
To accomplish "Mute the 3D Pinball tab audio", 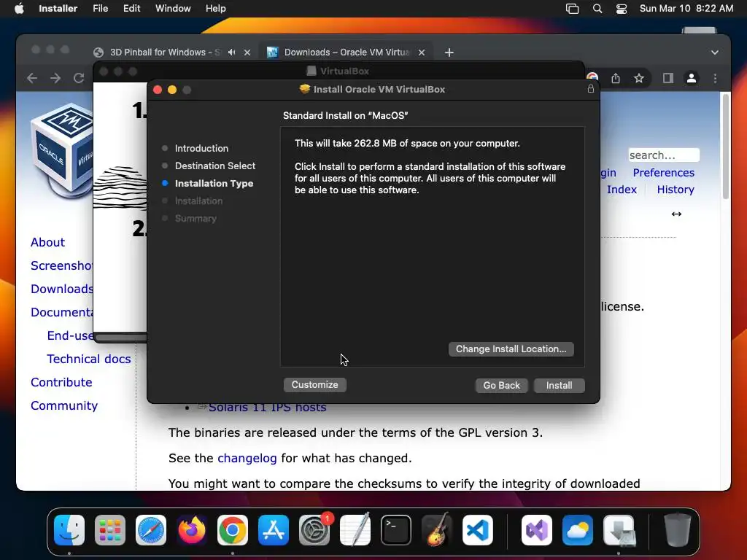I will click(232, 52).
